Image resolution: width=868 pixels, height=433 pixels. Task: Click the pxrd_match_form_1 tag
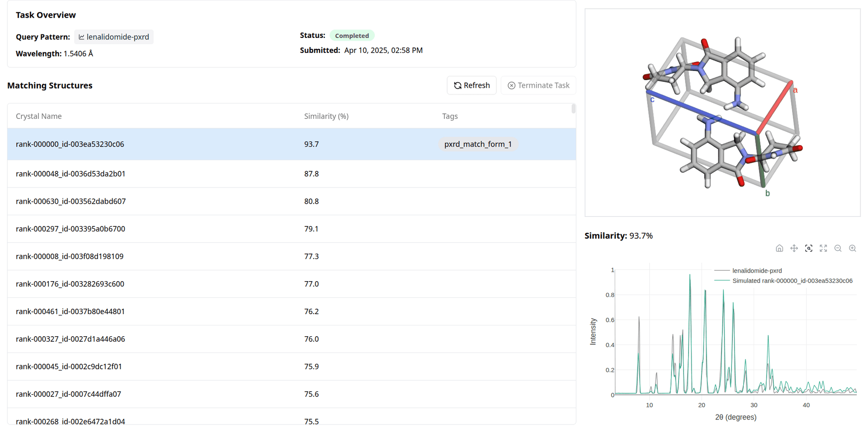[478, 144]
